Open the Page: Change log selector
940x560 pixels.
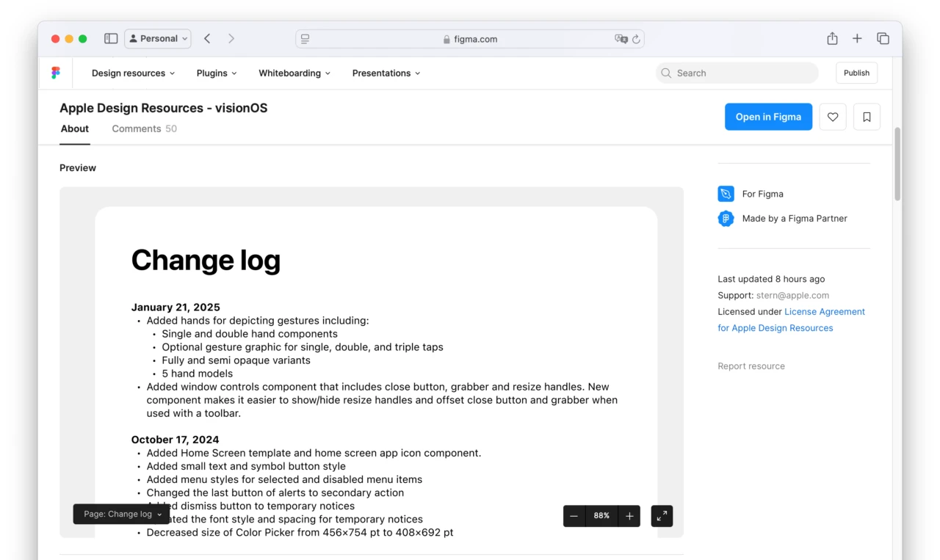(x=122, y=514)
